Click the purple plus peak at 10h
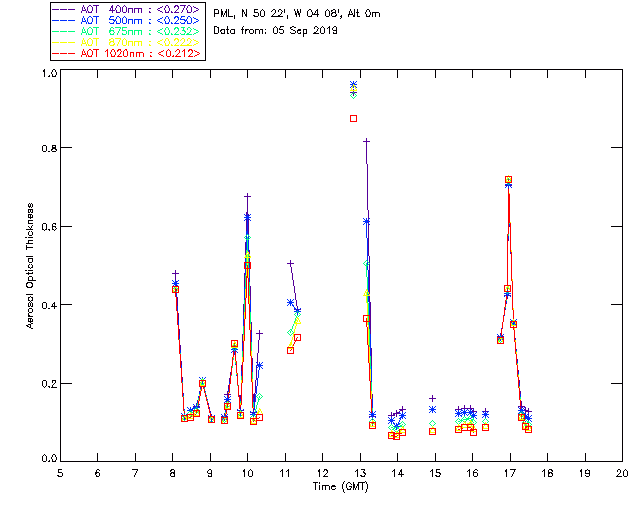 pos(247,196)
